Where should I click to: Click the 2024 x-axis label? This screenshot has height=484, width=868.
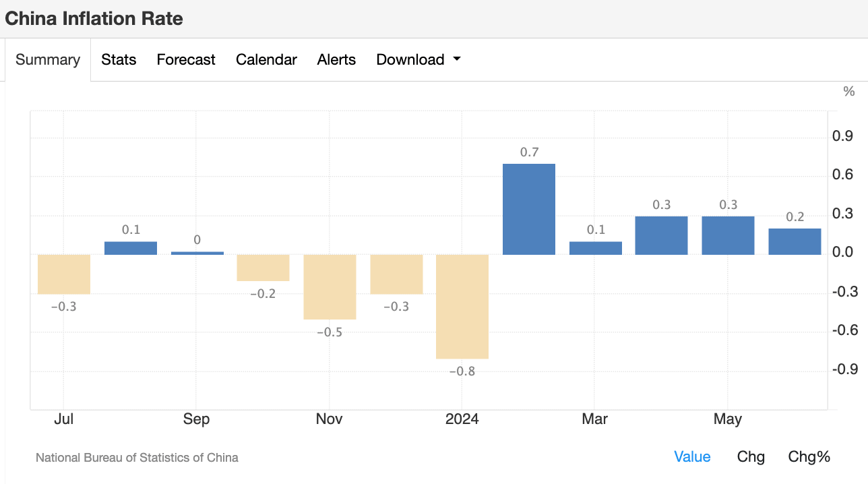pyautogui.click(x=462, y=419)
